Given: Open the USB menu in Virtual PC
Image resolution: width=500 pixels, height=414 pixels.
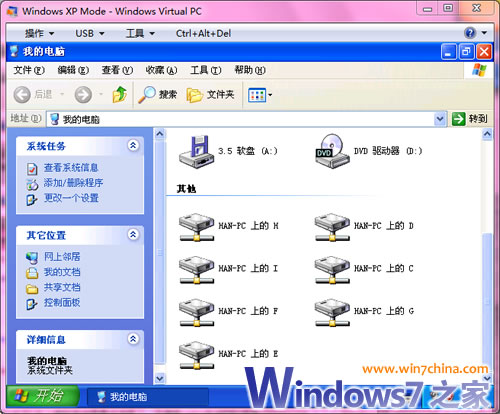Looking at the screenshot, I should tap(89, 33).
